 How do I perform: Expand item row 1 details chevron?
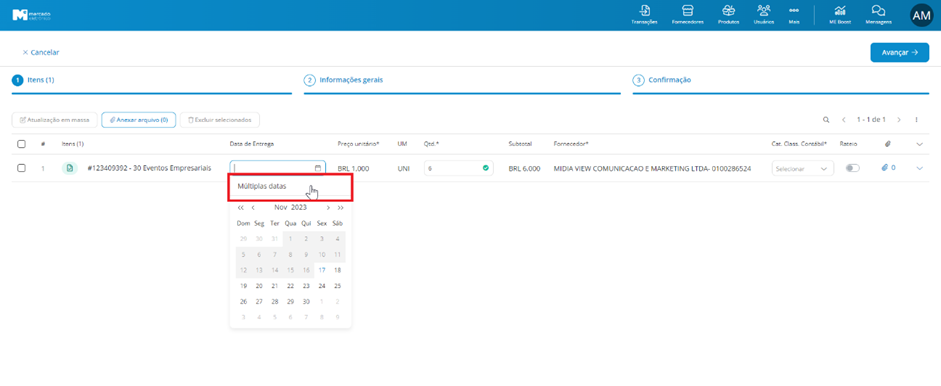[920, 168]
